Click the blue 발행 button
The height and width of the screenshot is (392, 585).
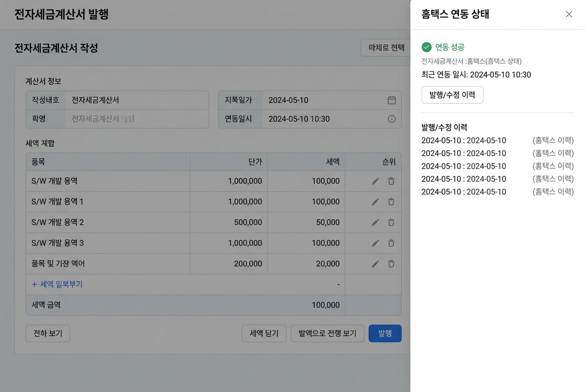(x=385, y=333)
